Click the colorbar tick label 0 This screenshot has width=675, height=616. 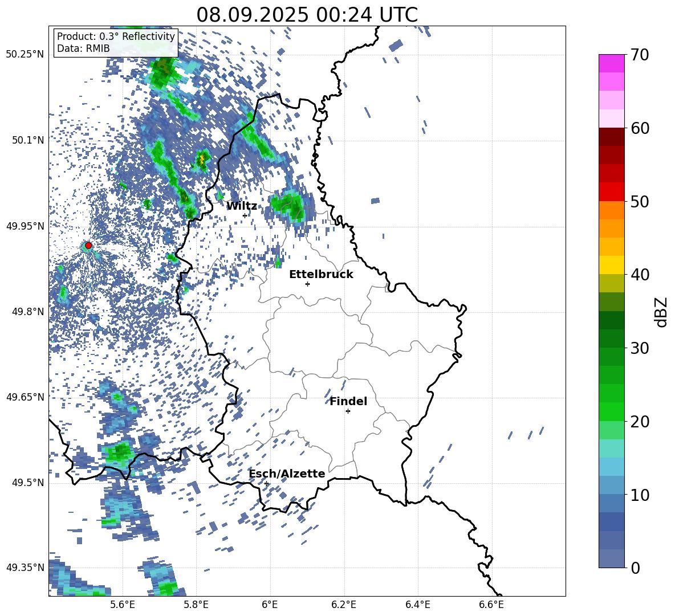pos(635,568)
